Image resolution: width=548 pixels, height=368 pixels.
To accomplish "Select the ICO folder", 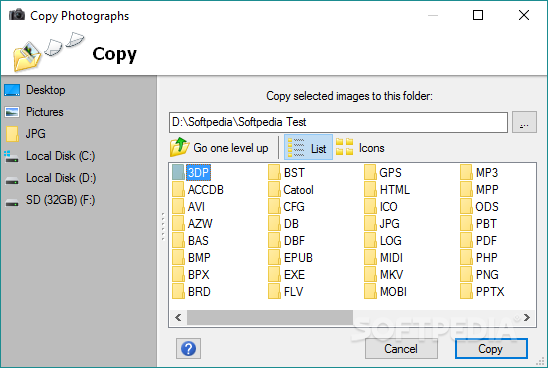I will coord(381,207).
